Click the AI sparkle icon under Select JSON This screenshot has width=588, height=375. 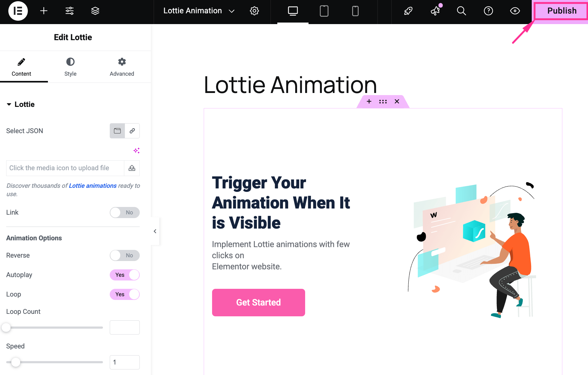pyautogui.click(x=136, y=150)
